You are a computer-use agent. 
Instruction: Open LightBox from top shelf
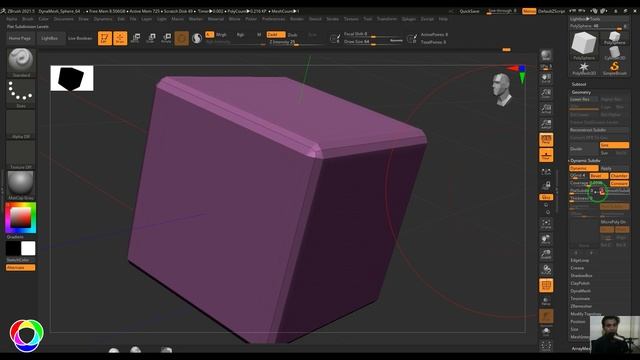tap(50, 38)
